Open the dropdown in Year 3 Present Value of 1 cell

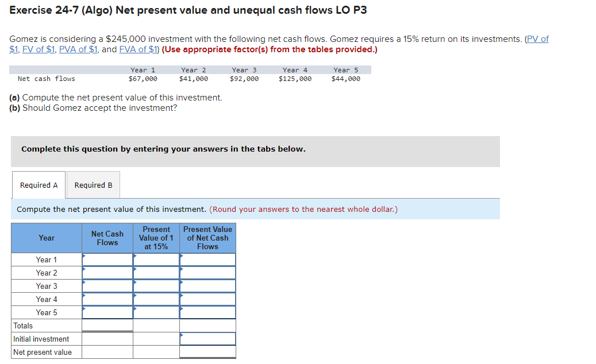(156, 286)
